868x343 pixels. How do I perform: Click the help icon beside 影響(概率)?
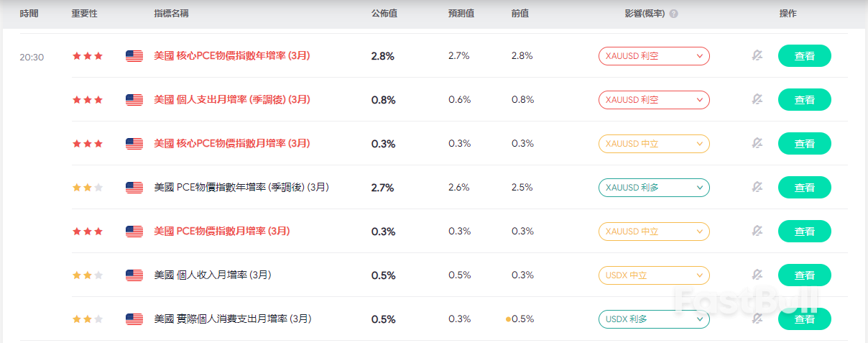(x=673, y=14)
